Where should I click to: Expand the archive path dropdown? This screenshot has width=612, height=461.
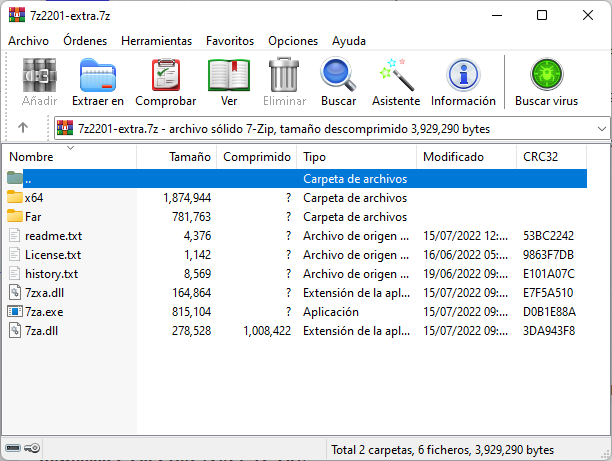coord(601,128)
